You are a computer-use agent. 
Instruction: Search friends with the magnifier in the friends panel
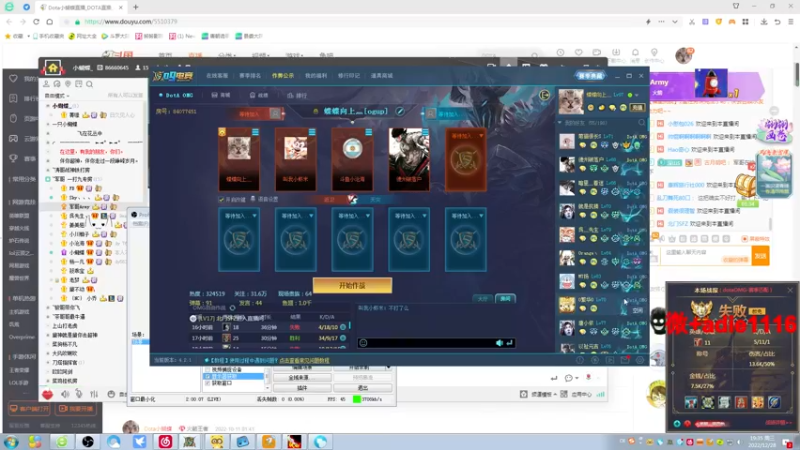pyautogui.click(x=642, y=123)
